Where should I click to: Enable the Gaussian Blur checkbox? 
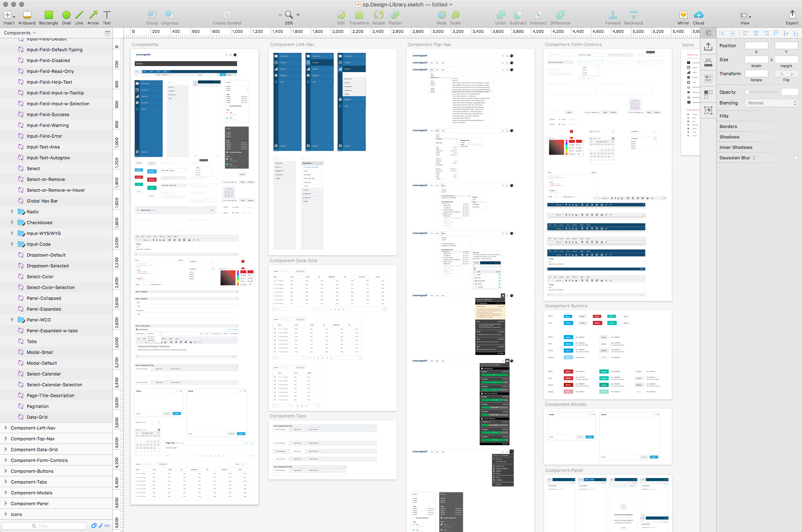(796, 158)
